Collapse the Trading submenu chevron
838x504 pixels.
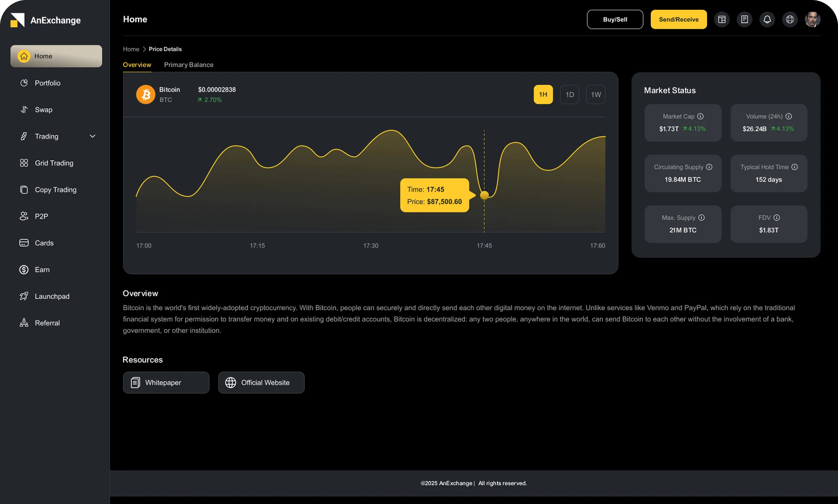pyautogui.click(x=92, y=136)
